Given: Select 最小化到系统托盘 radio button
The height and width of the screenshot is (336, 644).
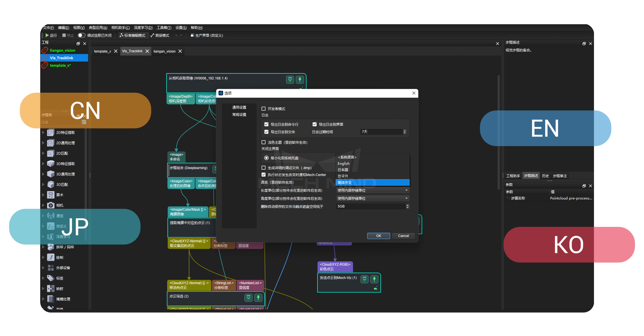Looking at the screenshot, I should pos(266,158).
